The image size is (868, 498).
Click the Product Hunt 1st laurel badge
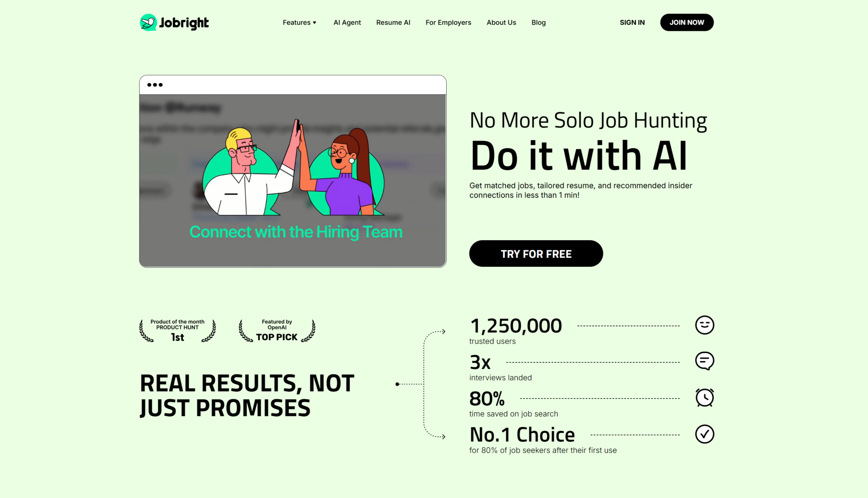[x=178, y=331]
